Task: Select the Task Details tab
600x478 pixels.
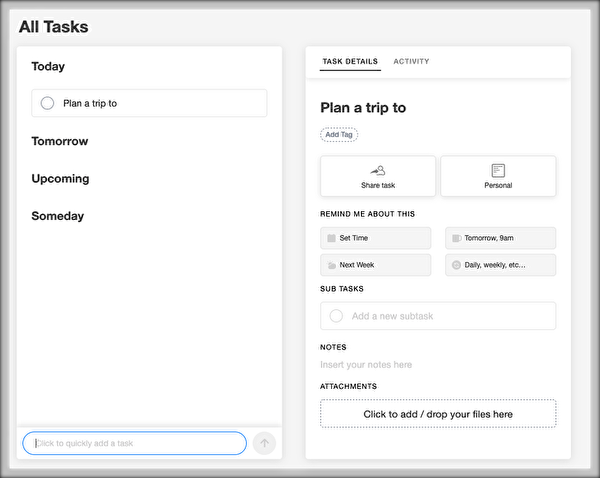Action: pos(350,61)
